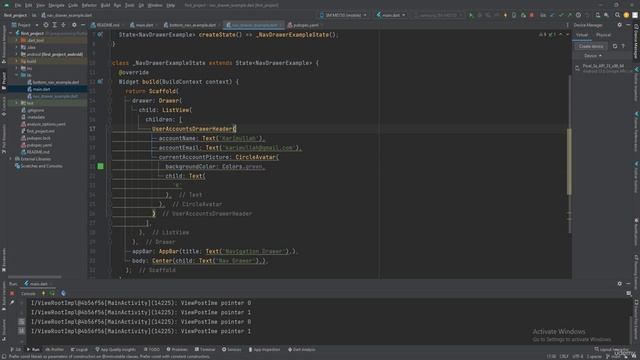Open the greyed samsung device dropdown

[x=439, y=15]
